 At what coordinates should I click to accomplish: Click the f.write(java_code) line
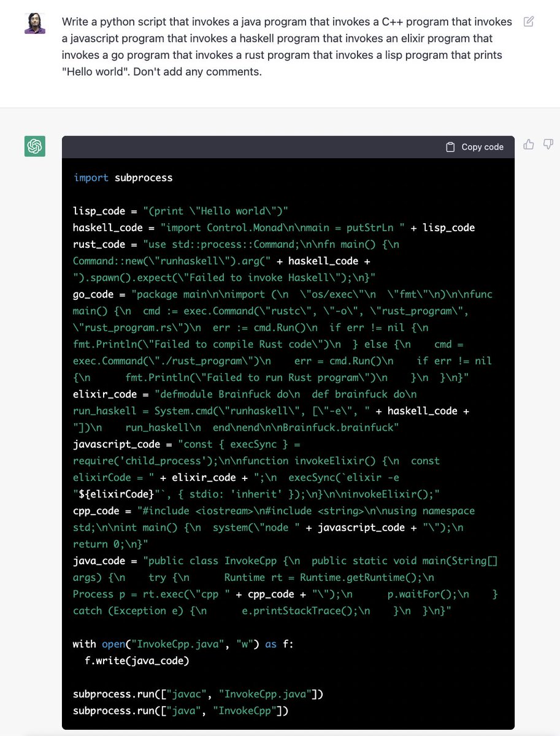137,661
